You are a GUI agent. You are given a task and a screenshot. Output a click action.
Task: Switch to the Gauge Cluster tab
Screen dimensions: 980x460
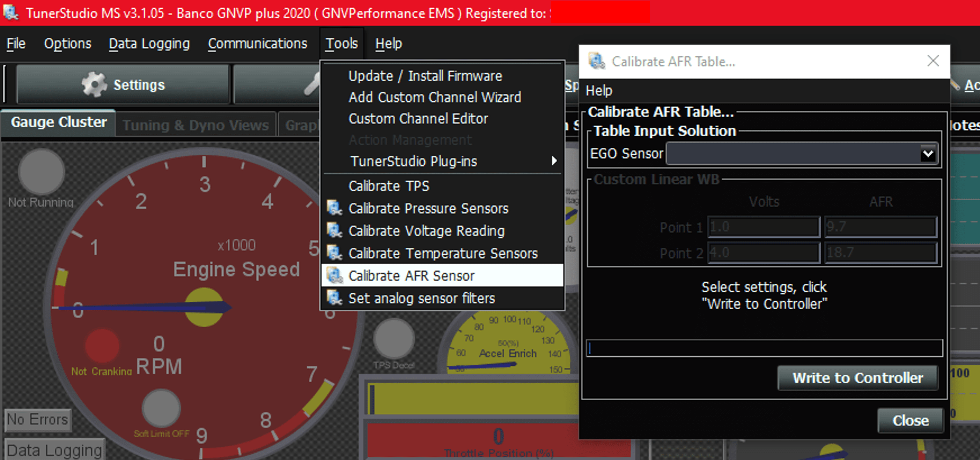tap(59, 122)
